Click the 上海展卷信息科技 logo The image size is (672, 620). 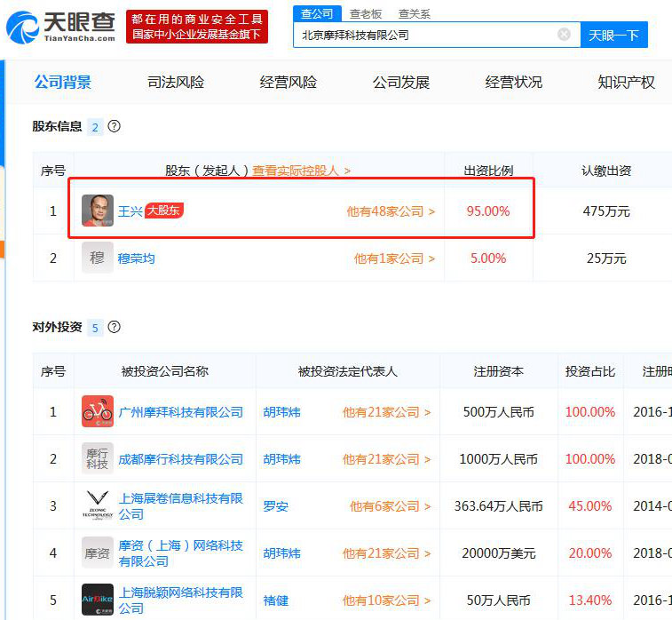click(98, 505)
